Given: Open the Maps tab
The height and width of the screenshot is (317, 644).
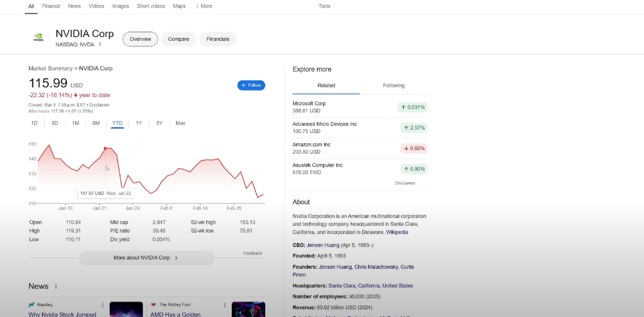Looking at the screenshot, I should 179,6.
